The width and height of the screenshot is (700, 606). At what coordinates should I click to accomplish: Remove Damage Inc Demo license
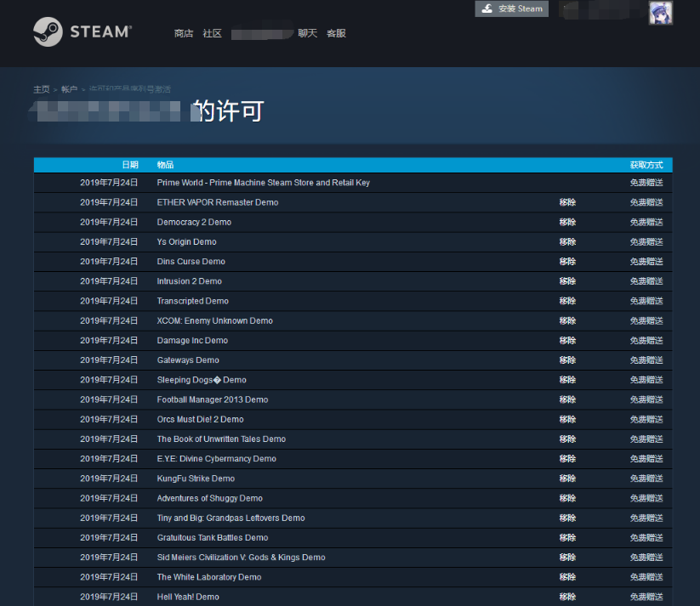[567, 341]
